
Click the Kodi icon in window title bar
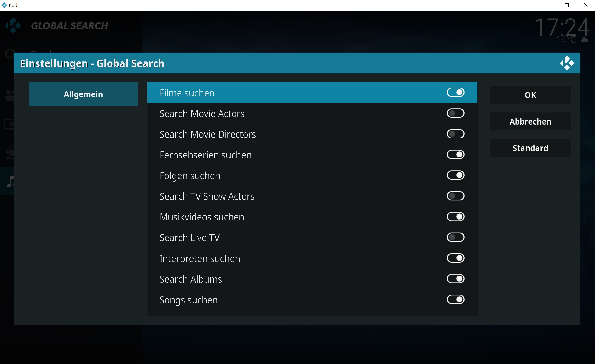click(x=4, y=5)
